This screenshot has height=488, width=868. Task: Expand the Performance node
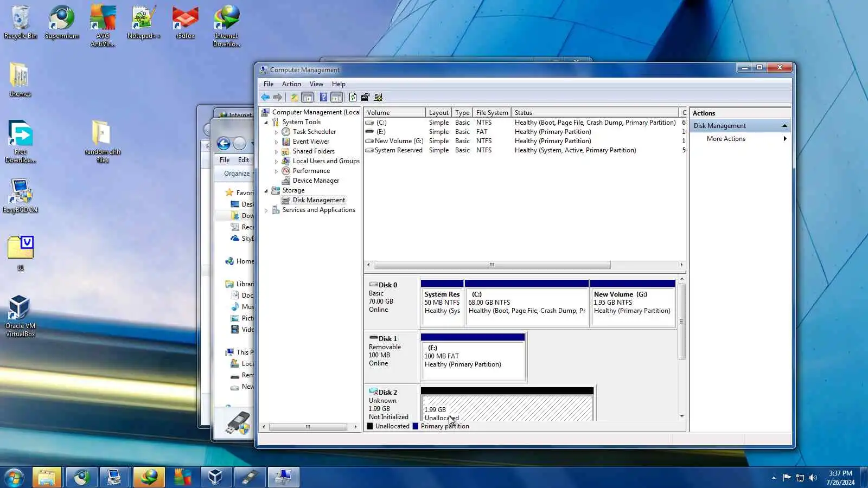[276, 171]
